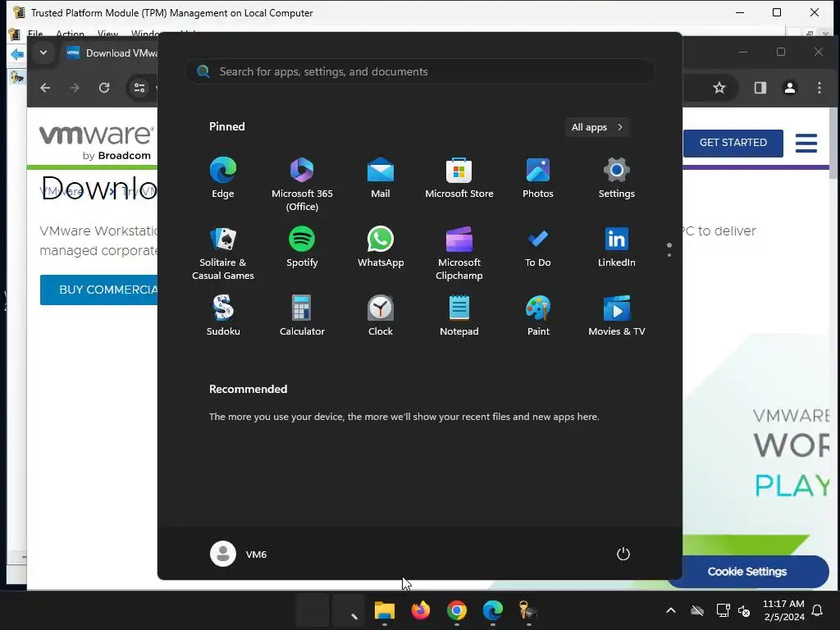Bookmark the page with star icon
The width and height of the screenshot is (840, 630).
coord(719,88)
